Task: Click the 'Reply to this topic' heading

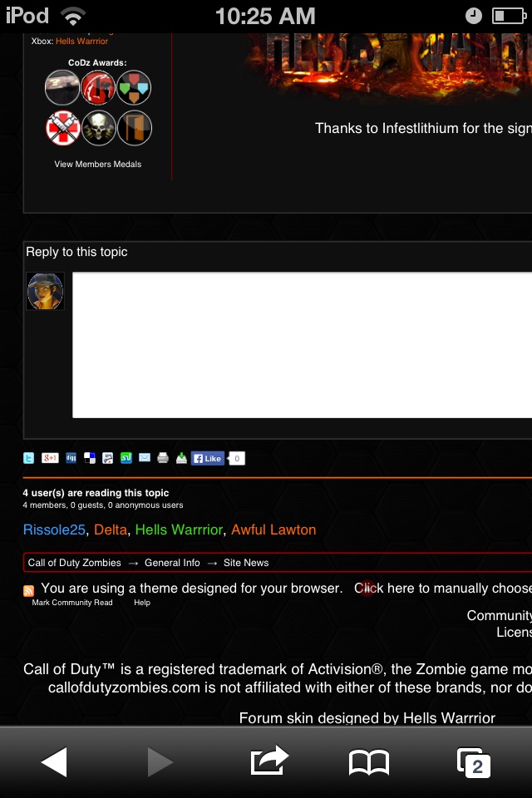Action: click(76, 252)
